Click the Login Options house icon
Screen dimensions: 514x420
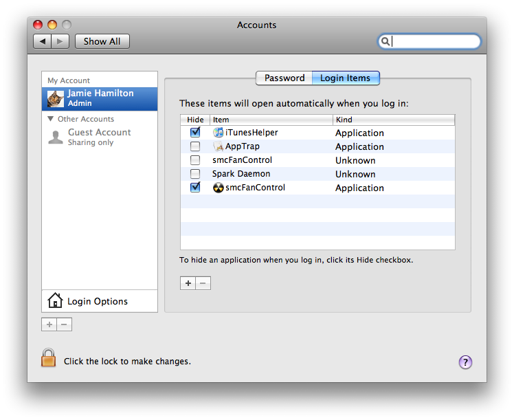(x=55, y=300)
